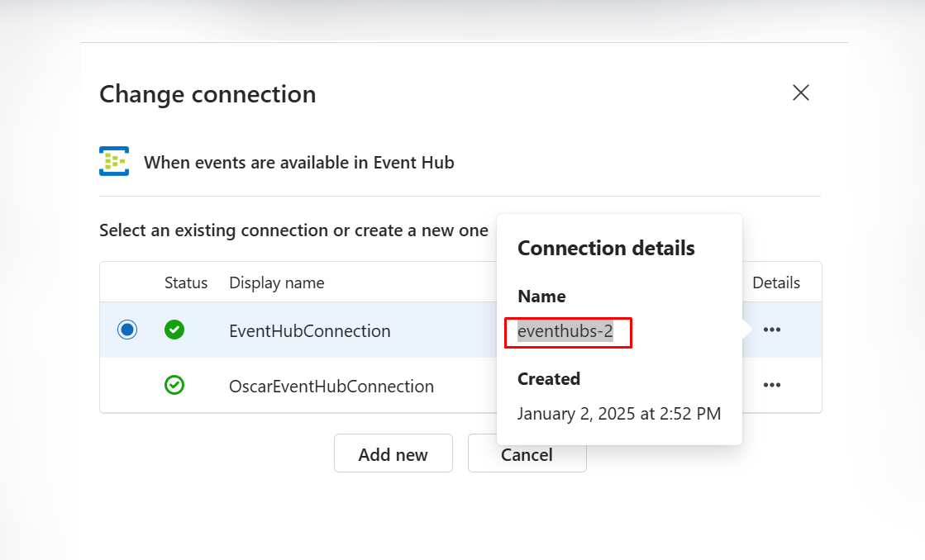925x560 pixels.
Task: Choose the OscarEventHubConnection row
Action: pos(331,386)
